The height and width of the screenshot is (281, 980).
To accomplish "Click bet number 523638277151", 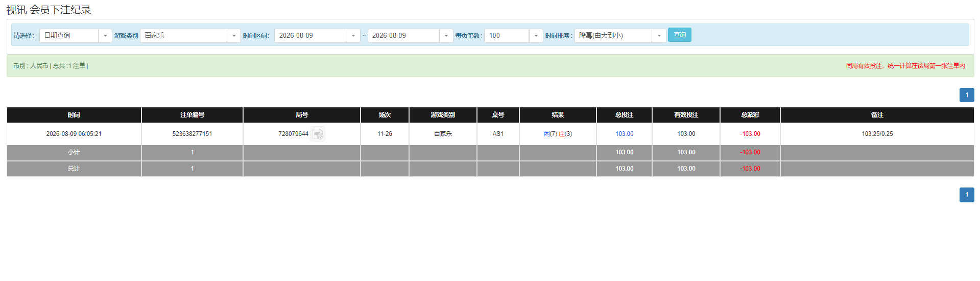I will click(192, 134).
